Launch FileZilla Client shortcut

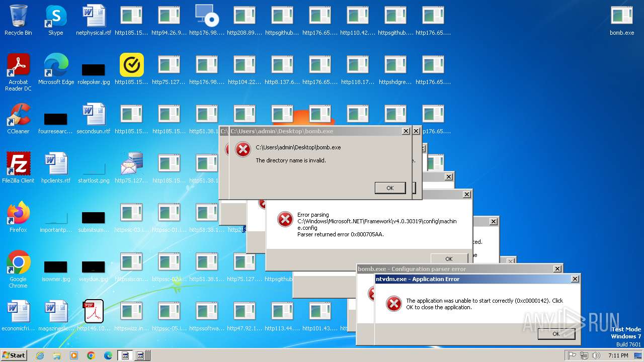[18, 168]
